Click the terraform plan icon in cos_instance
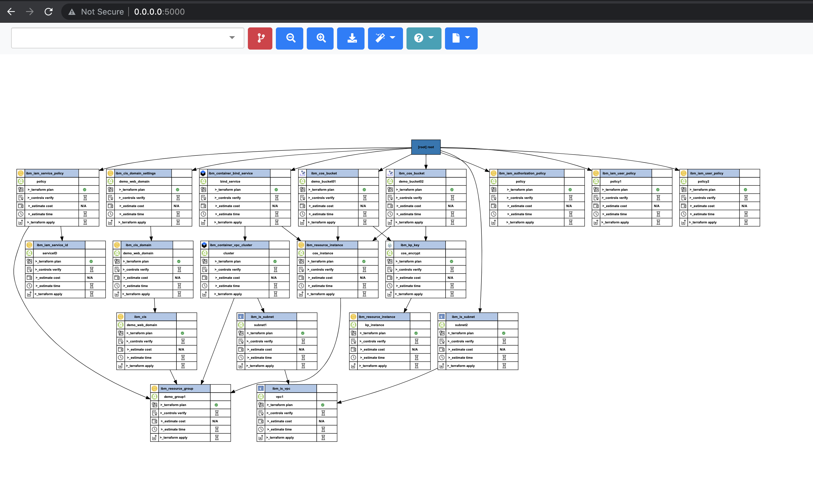Viewport: 813px width, 504px height. tap(301, 261)
